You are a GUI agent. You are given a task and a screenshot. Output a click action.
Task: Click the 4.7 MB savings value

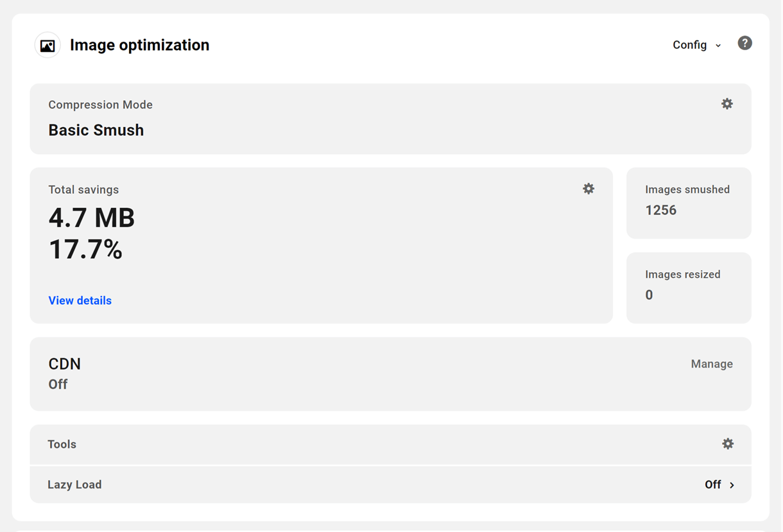point(92,218)
